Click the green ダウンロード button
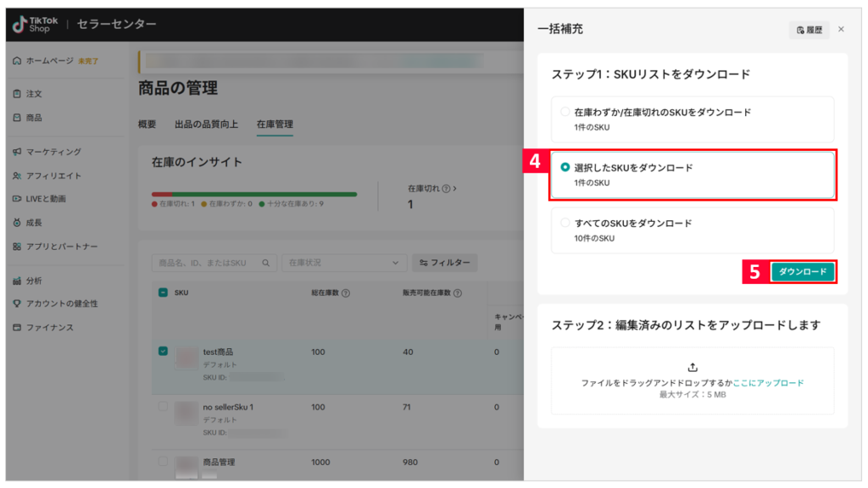 (x=802, y=272)
